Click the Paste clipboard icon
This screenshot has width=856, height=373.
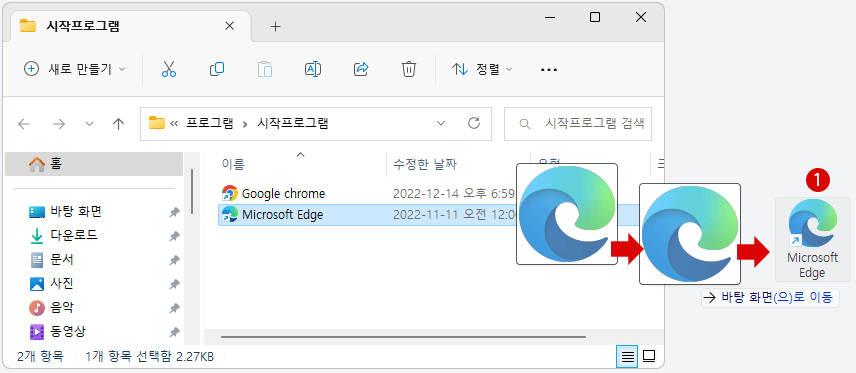click(265, 69)
